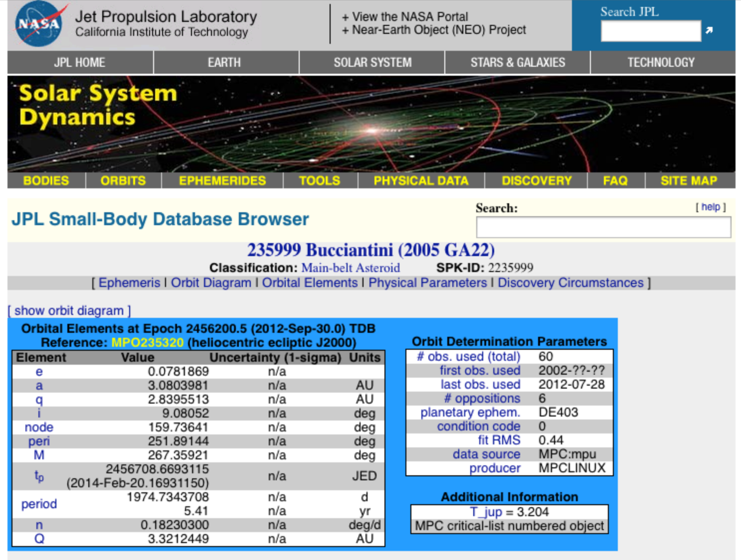Open the JPL HOME tab
Image resolution: width=741 pixels, height=560 pixels.
point(80,62)
